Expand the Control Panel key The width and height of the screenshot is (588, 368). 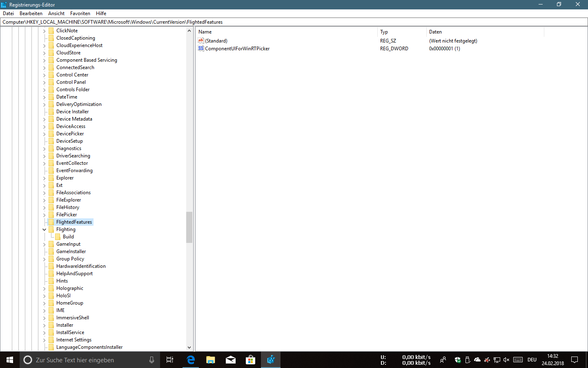point(44,83)
